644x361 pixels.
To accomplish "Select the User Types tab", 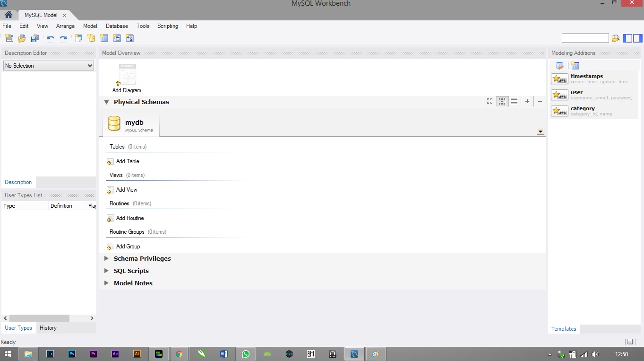I will (x=18, y=328).
